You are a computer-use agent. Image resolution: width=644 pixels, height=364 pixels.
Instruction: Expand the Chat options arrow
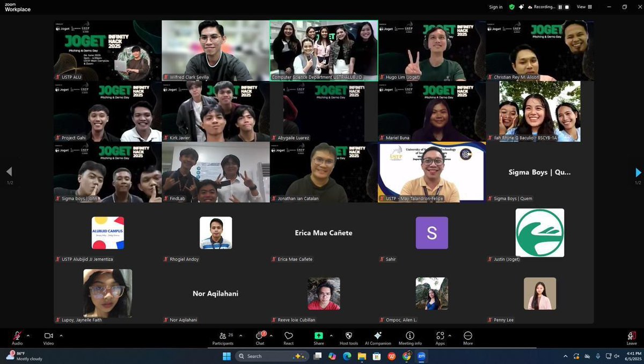(x=272, y=336)
